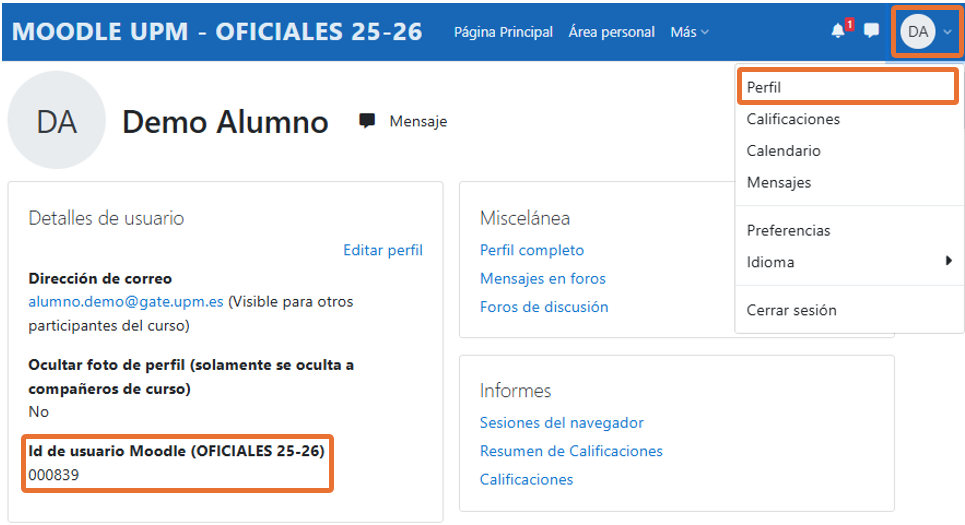Viewport: 965px width, 525px height.
Task: Click the large DA profile picture
Action: pos(57,120)
